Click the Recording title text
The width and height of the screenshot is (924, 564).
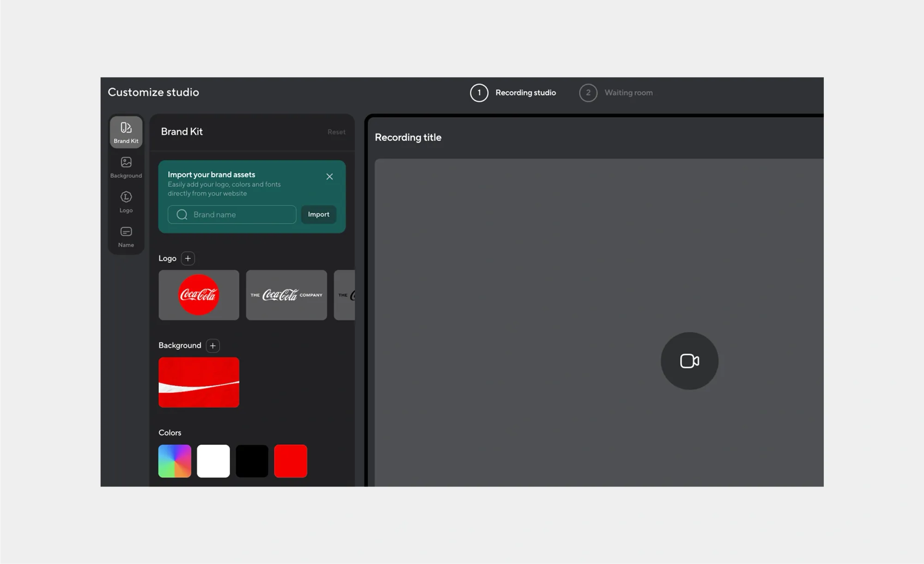pos(408,137)
